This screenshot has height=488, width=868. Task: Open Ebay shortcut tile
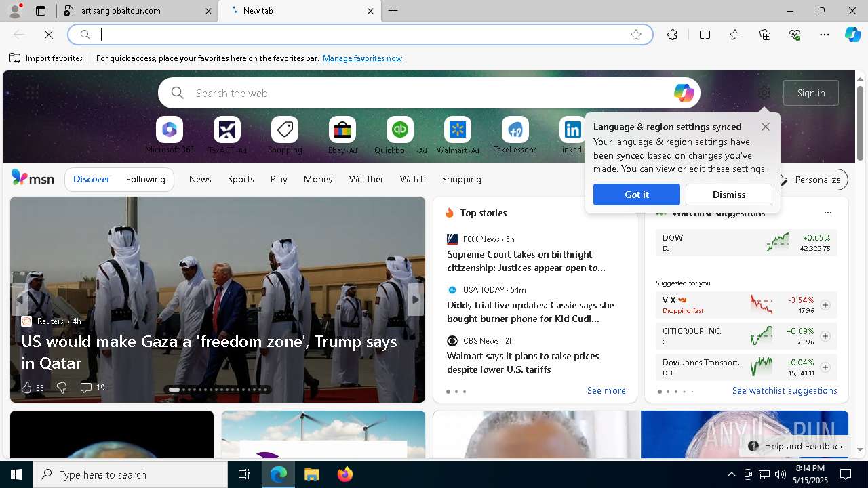(x=342, y=136)
